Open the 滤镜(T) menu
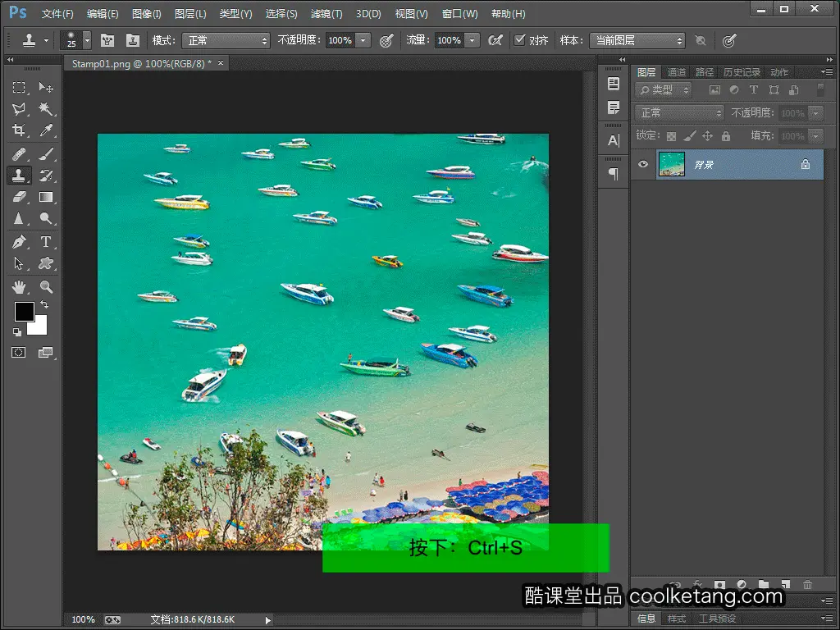The image size is (840, 630). (x=326, y=14)
